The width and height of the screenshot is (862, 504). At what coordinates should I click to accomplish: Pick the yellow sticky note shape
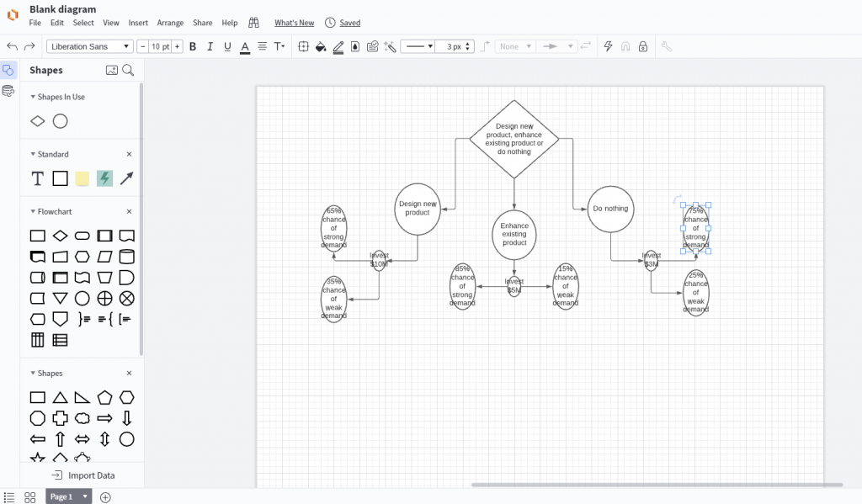tap(82, 178)
